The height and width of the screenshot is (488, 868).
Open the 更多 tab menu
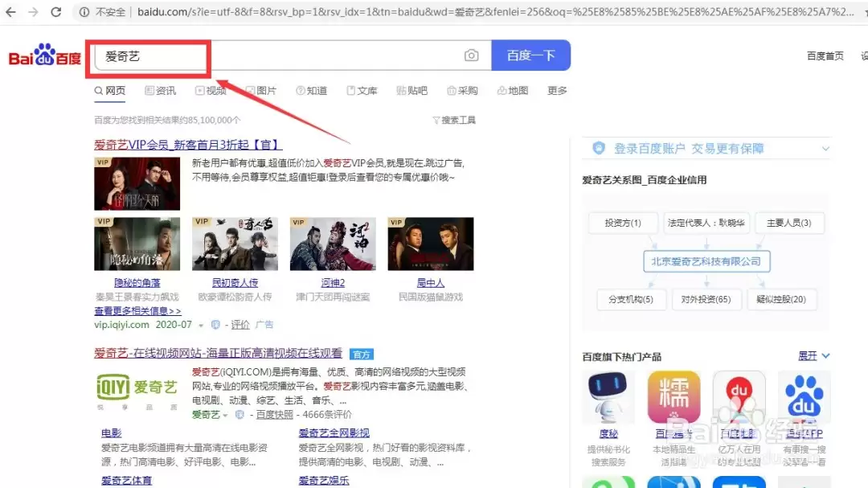click(x=557, y=90)
